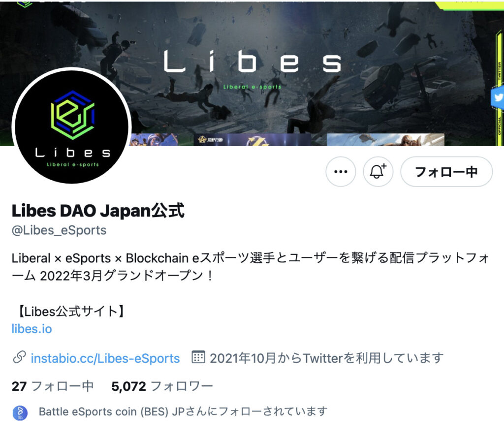Open the Battle eSports coin avatar icon
The width and height of the screenshot is (504, 435).
pos(20,413)
